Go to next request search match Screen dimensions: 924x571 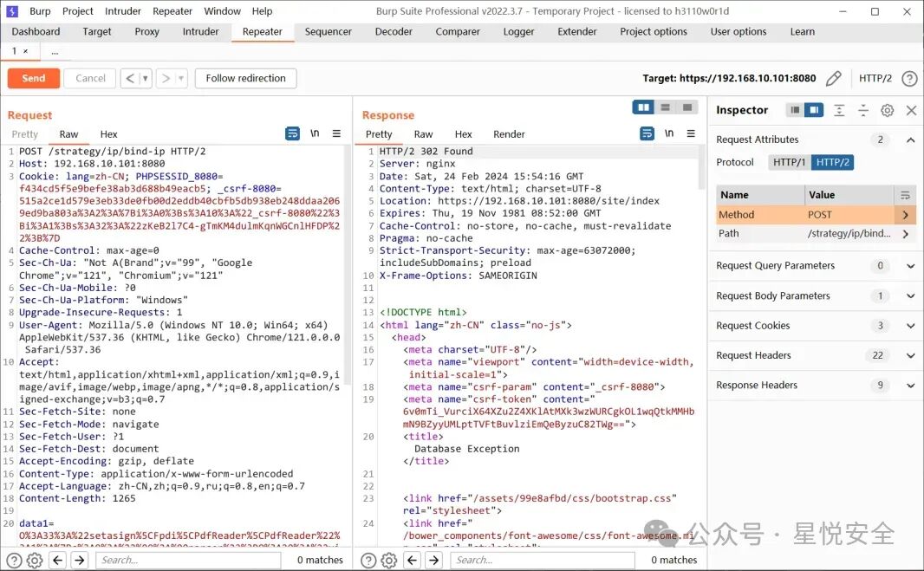[x=80, y=560]
